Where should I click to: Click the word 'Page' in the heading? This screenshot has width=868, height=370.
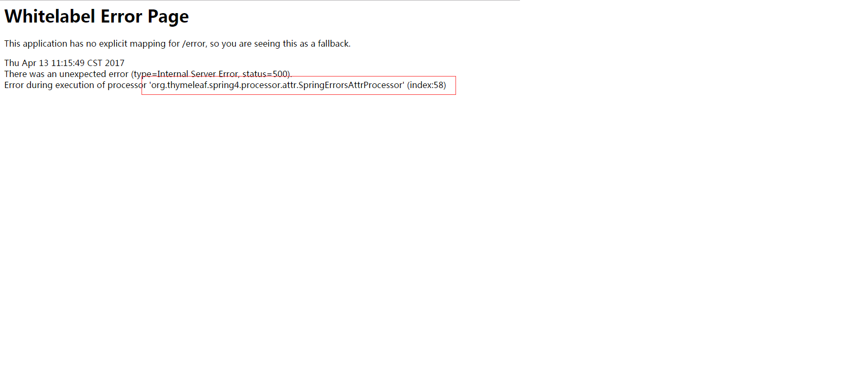168,17
